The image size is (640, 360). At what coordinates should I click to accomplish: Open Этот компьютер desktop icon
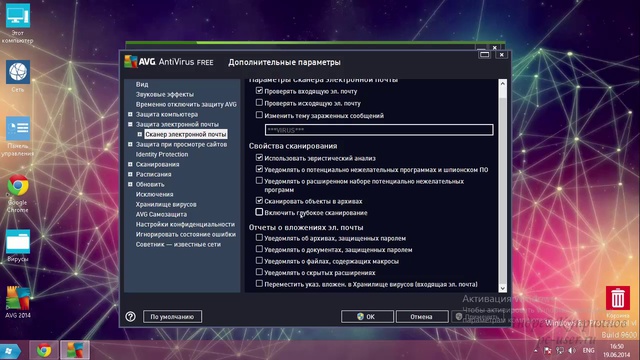coord(18,23)
